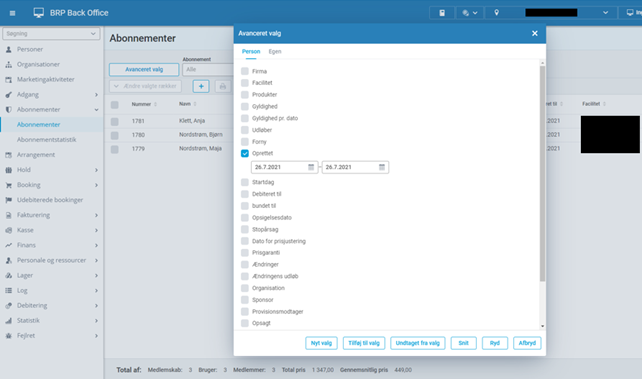Click the Debitering icon in sidebar

click(x=9, y=306)
